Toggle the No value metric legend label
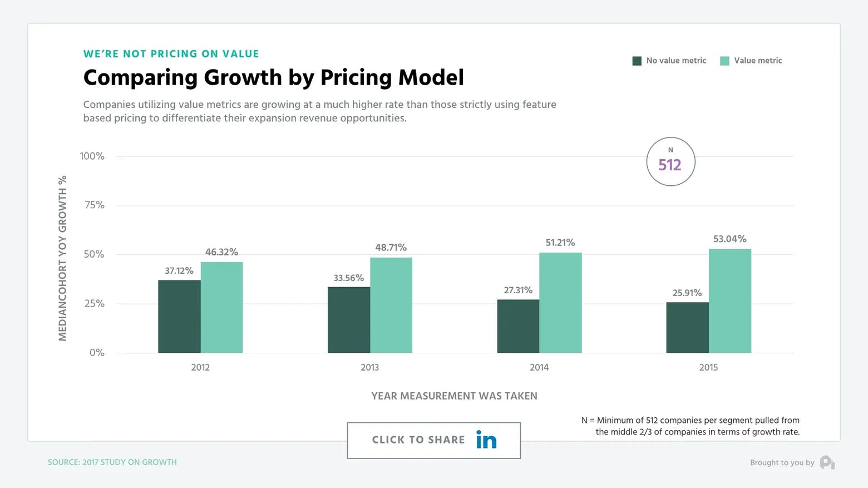The height and width of the screenshot is (488, 868). (676, 61)
